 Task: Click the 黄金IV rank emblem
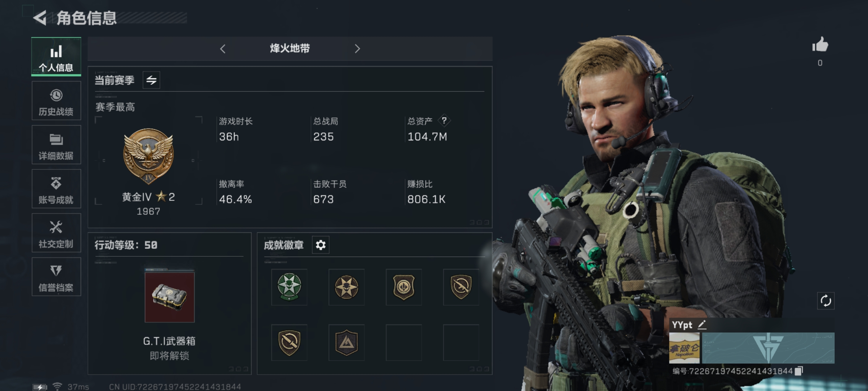coord(148,156)
